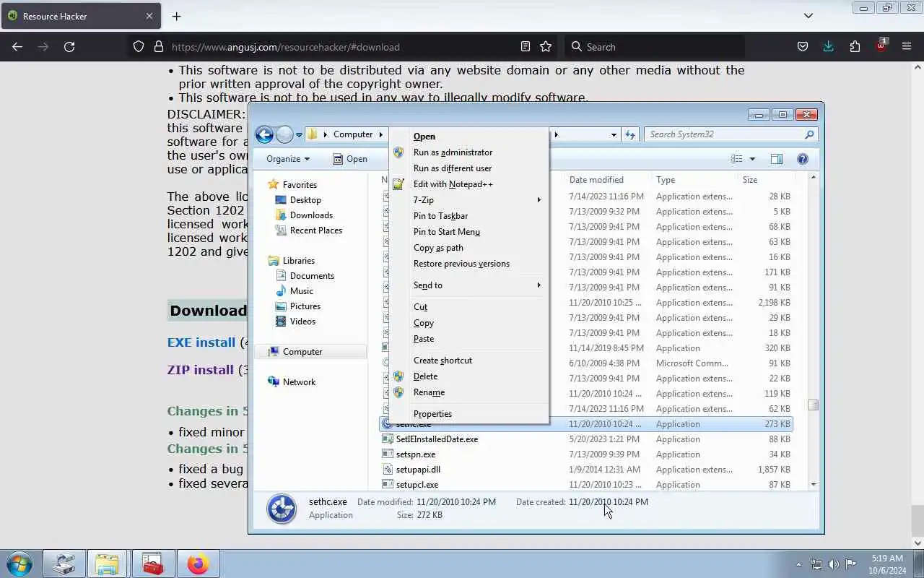This screenshot has height=578, width=924.
Task: Click EXE install link on webpage
Action: click(201, 342)
